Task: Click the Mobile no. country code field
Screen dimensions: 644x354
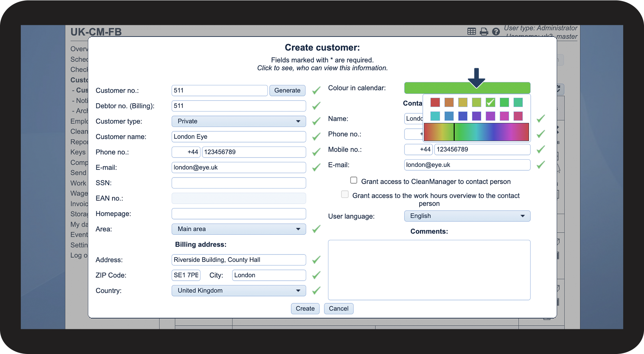Action: (418, 149)
